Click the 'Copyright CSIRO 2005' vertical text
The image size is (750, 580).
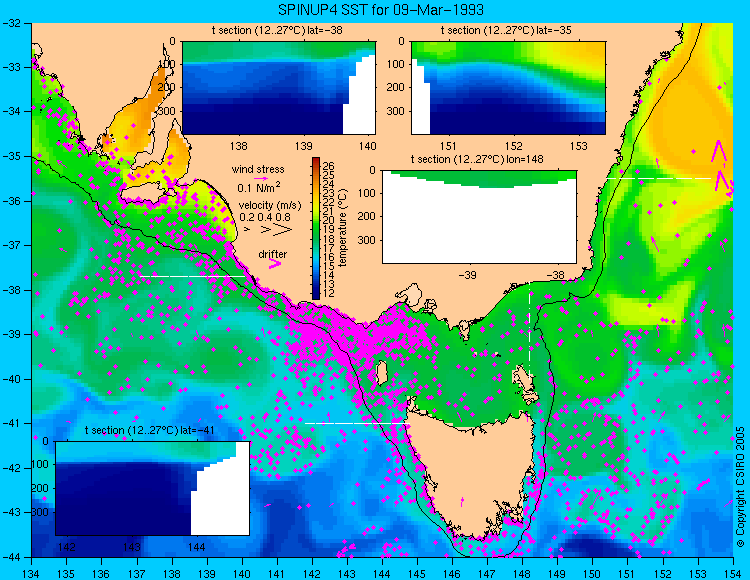(x=740, y=487)
